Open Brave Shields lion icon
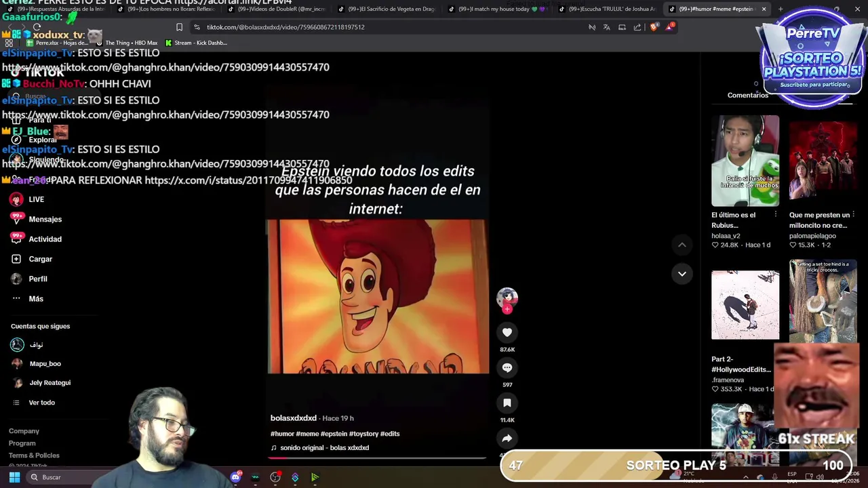 coord(654,27)
